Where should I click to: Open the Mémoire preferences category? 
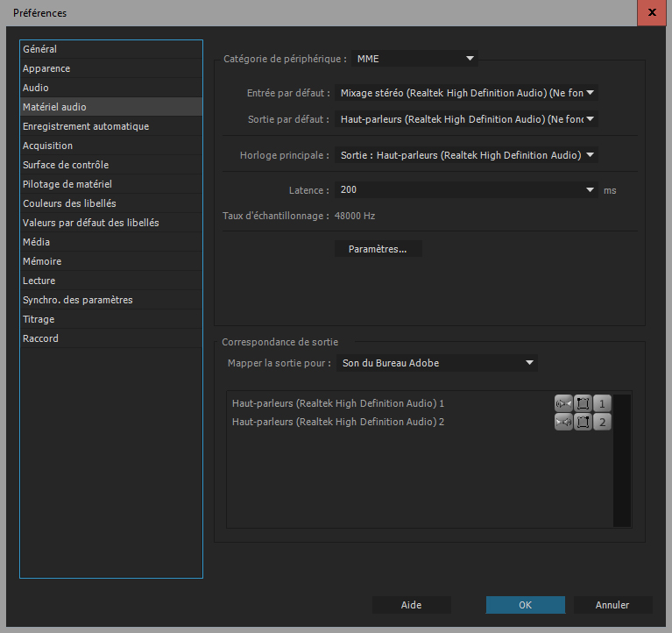[x=42, y=261]
